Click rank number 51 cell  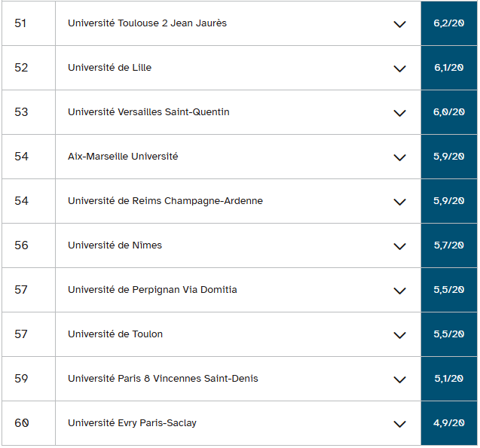click(20, 23)
